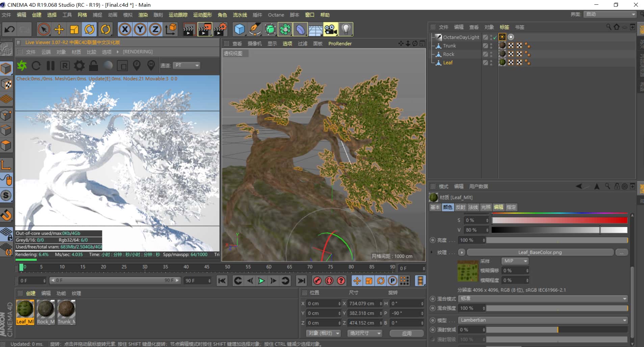This screenshot has height=347, width=644.
Task: Click the coordinate system cube icon
Action: coord(171,29)
